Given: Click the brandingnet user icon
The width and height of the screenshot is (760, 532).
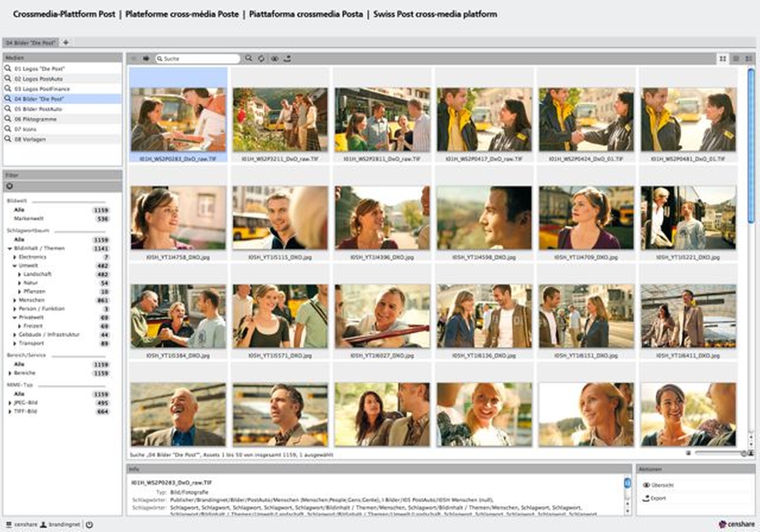Looking at the screenshot, I should [43, 525].
